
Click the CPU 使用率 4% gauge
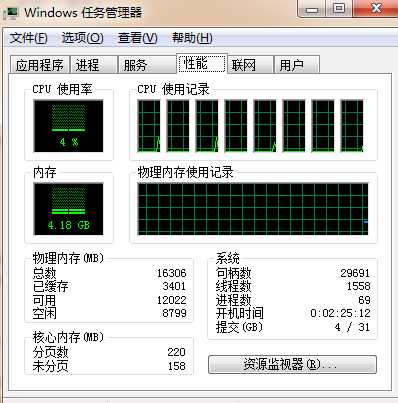(68, 126)
